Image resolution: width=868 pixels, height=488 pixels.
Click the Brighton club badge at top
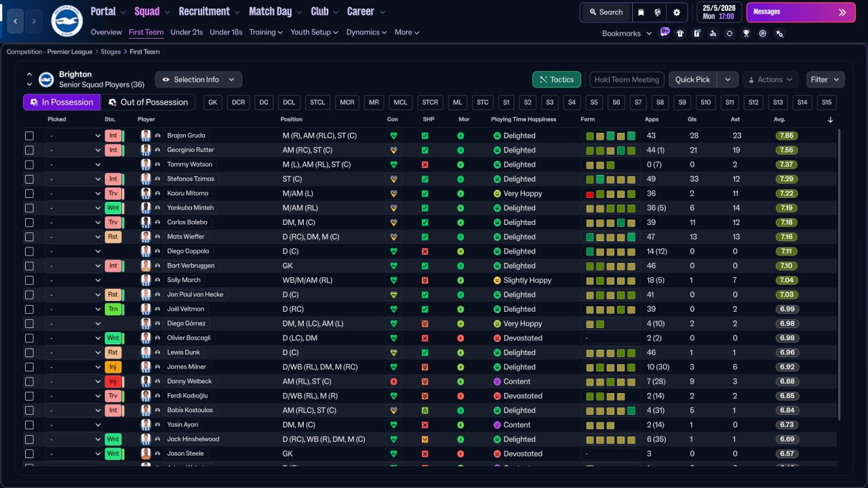(66, 21)
